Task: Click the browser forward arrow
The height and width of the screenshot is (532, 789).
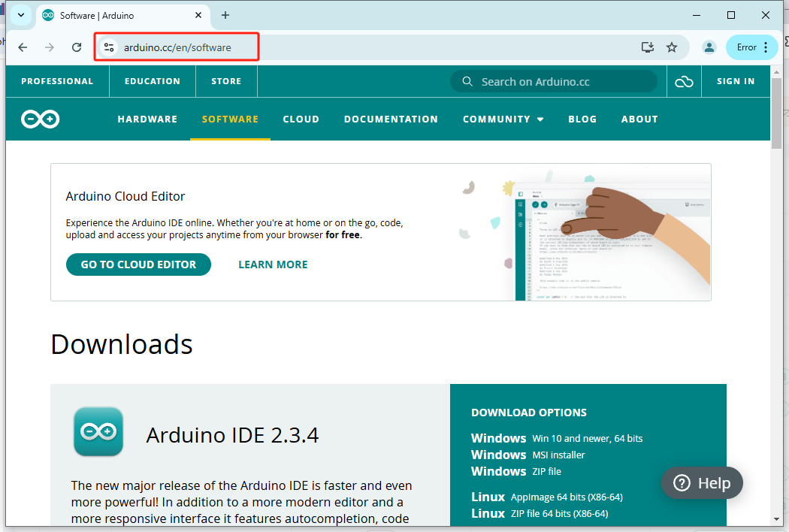Action: [50, 47]
